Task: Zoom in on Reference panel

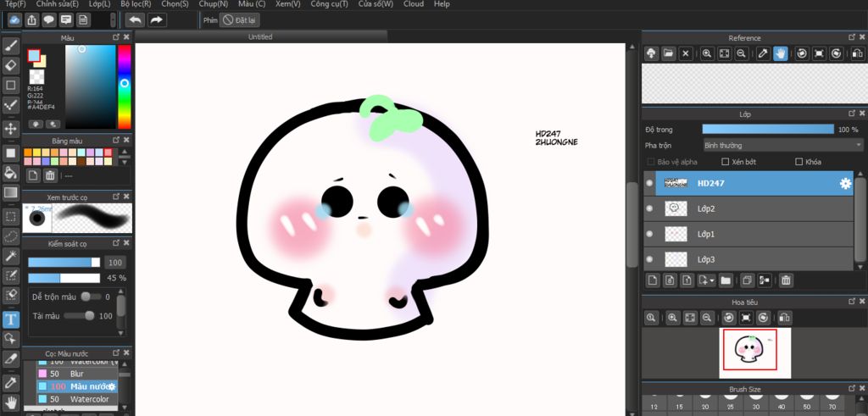Action: coord(707,53)
